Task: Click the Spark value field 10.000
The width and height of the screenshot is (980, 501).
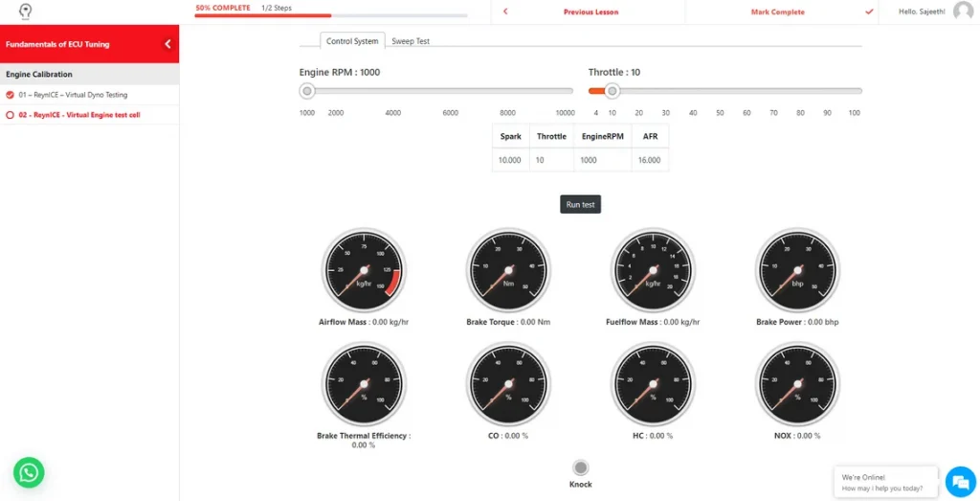Action: (510, 160)
